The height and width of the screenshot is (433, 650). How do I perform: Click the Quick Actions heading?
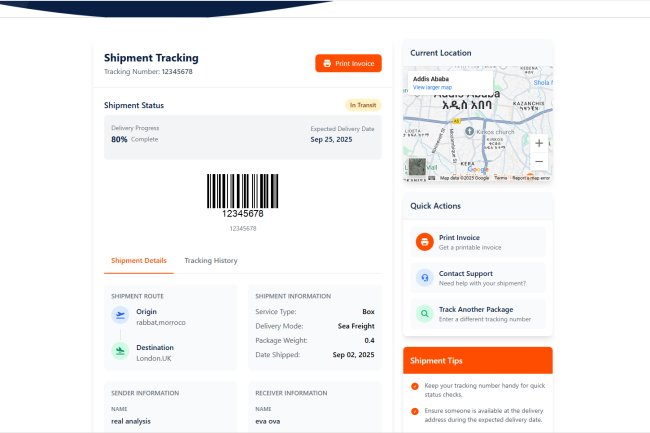tap(435, 206)
